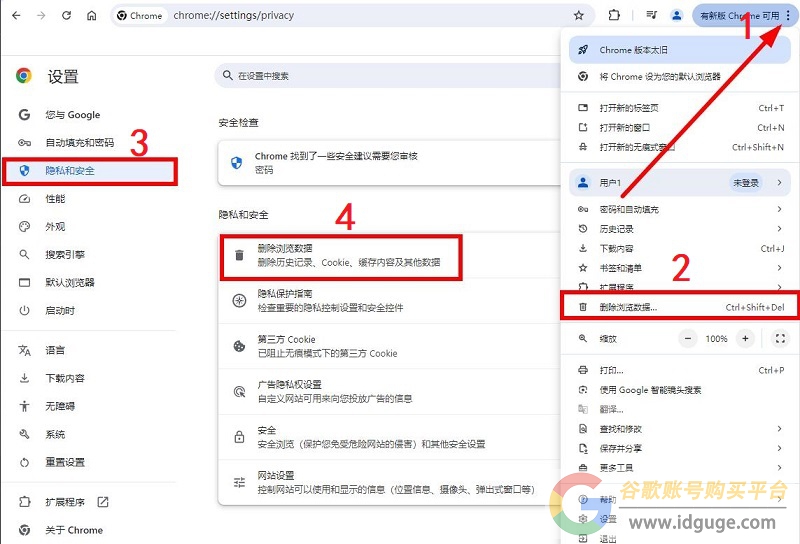Image resolution: width=800 pixels, height=544 pixels.
Task: Click the shield icon in the 安全检查 card
Action: pyautogui.click(x=236, y=163)
